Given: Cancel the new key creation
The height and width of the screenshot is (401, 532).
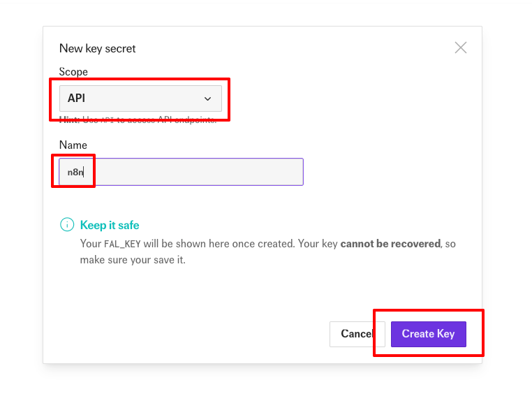Looking at the screenshot, I should coord(357,334).
